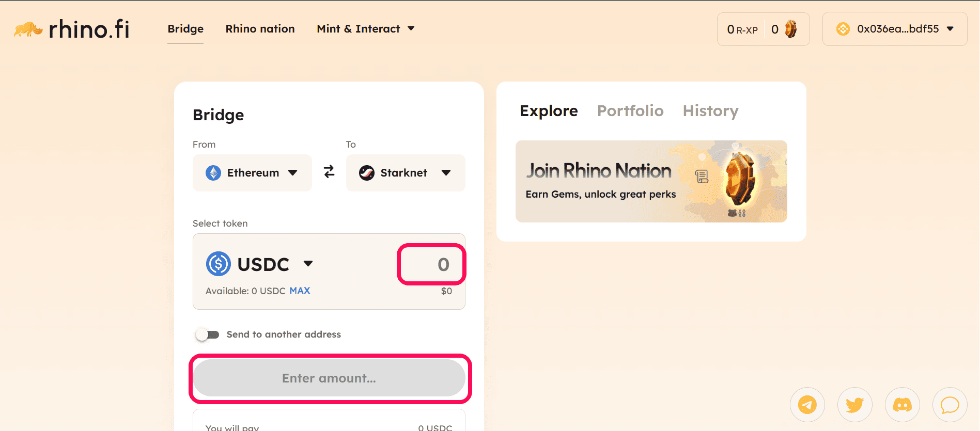980x431 pixels.
Task: Open the Twitter link icon
Action: (x=855, y=405)
